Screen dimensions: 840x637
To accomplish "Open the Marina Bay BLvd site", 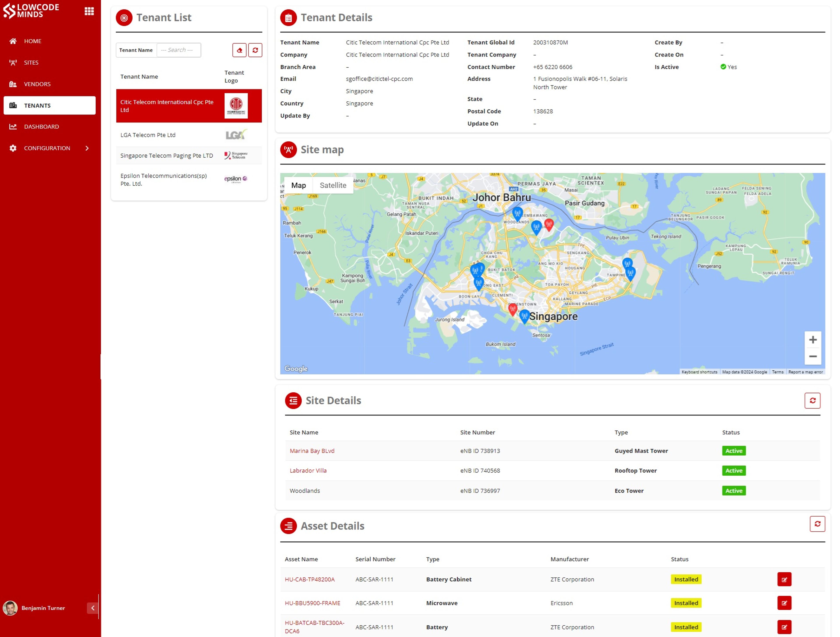I will 312,451.
